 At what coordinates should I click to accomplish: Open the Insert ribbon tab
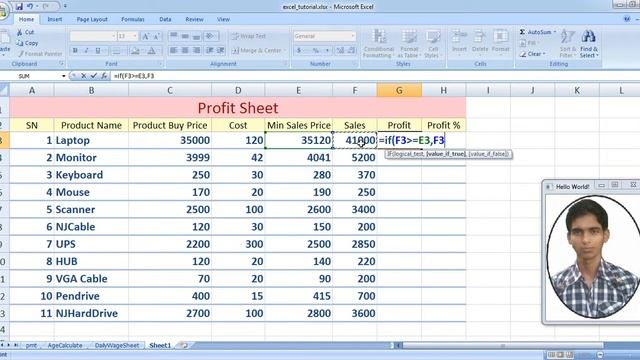[x=55, y=19]
